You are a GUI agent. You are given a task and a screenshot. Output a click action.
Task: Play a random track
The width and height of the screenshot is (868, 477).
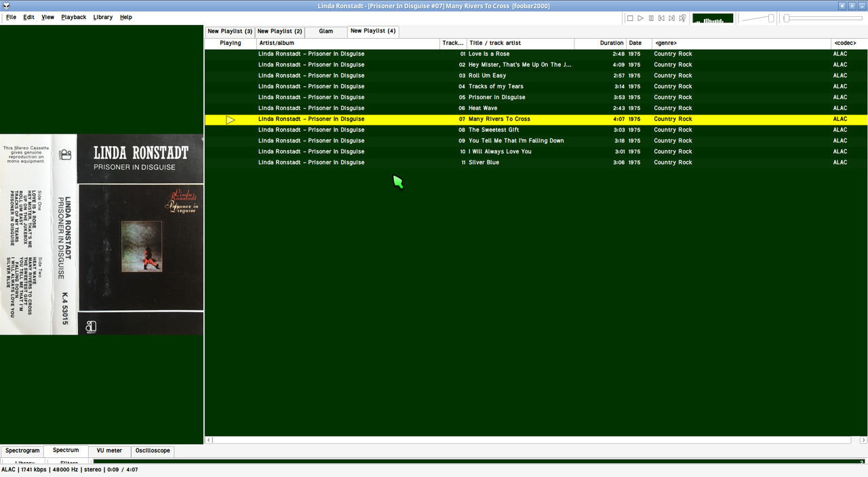[x=682, y=18]
